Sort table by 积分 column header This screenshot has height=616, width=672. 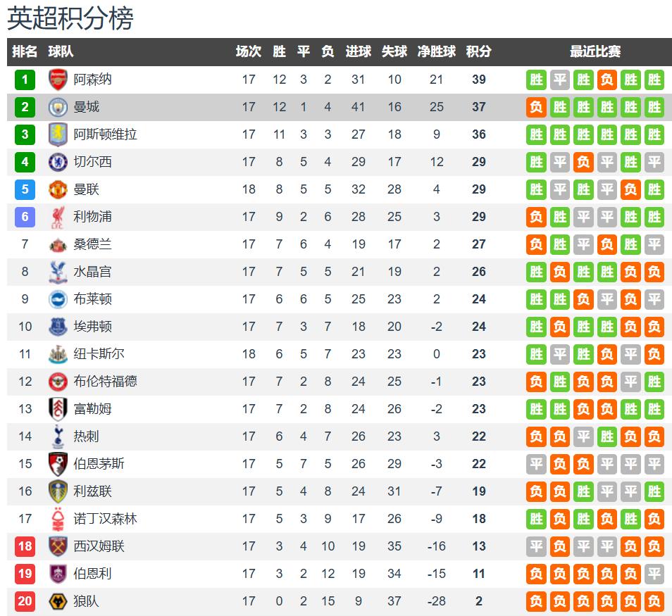point(479,51)
